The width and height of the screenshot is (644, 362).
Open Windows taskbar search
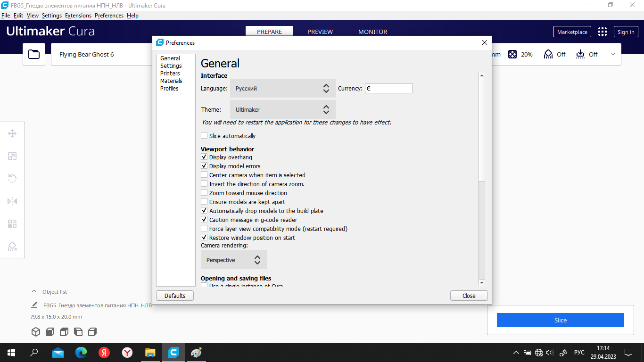point(34,352)
